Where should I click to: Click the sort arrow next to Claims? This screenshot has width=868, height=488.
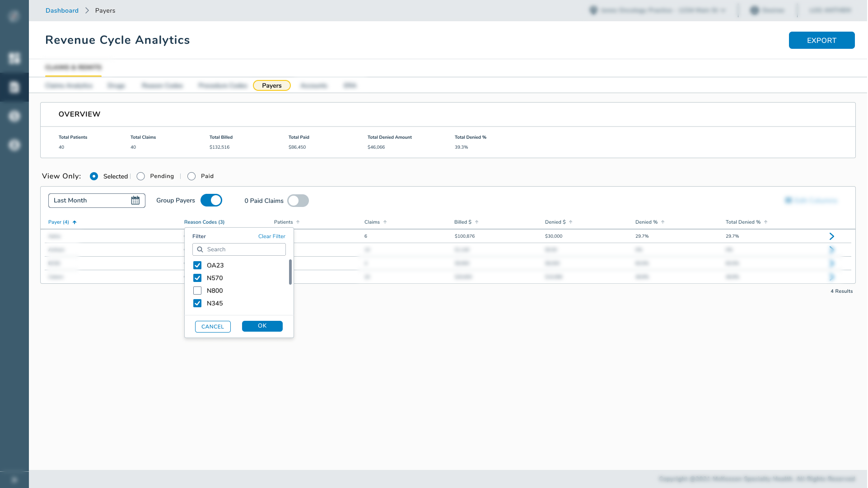(385, 222)
